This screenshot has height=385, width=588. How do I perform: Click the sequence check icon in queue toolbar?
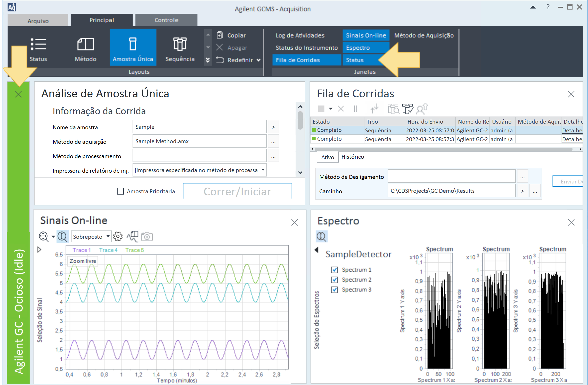[408, 109]
